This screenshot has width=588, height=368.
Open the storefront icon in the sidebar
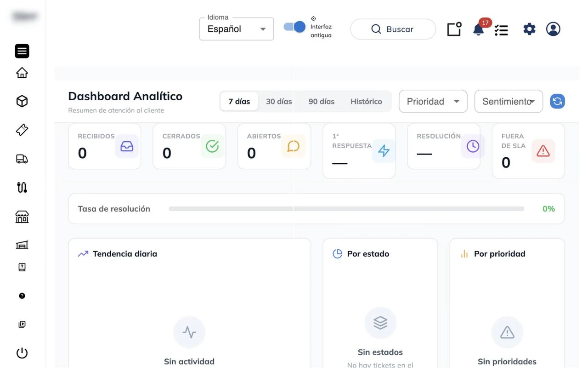pyautogui.click(x=22, y=216)
